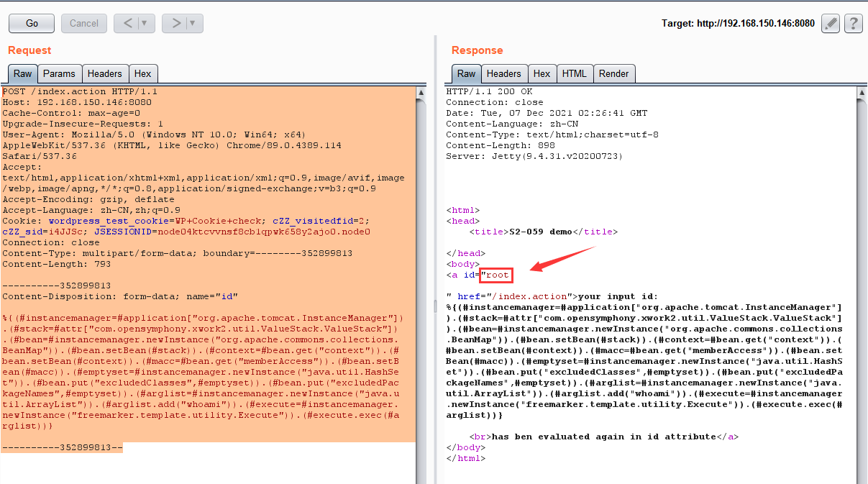Click the Request pane vertical scrollbar
The height and width of the screenshot is (484, 868).
[421, 285]
